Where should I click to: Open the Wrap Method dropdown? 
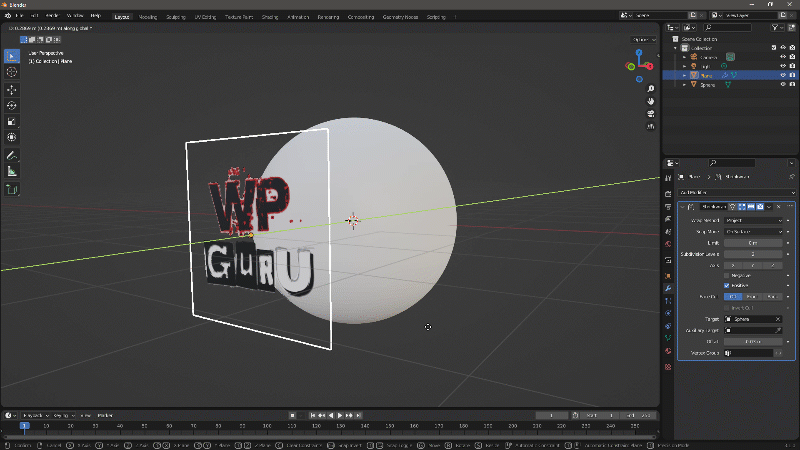click(753, 220)
